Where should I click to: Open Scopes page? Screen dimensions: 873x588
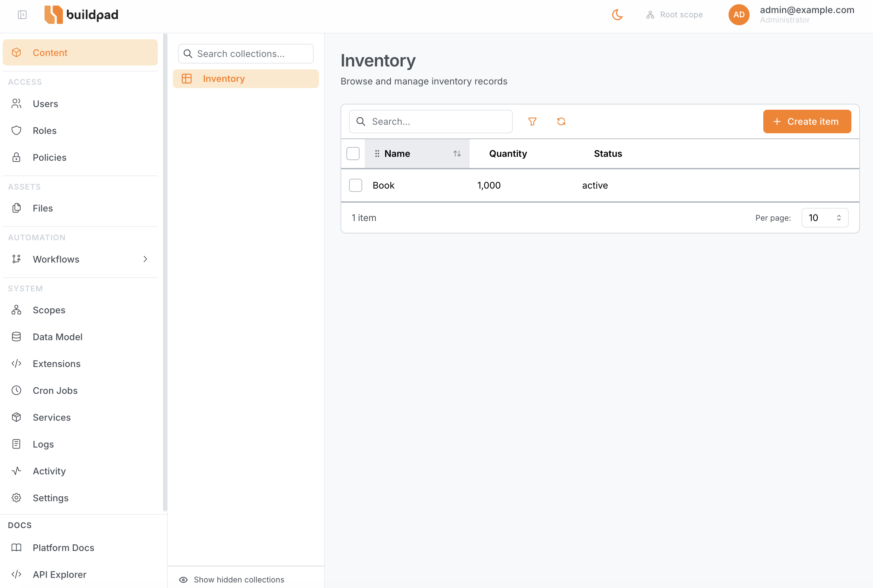point(80,310)
